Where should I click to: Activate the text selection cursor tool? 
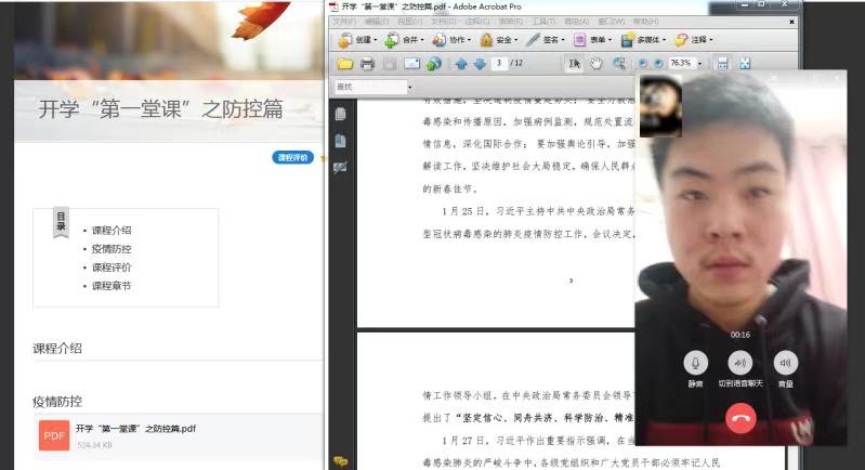(x=574, y=64)
